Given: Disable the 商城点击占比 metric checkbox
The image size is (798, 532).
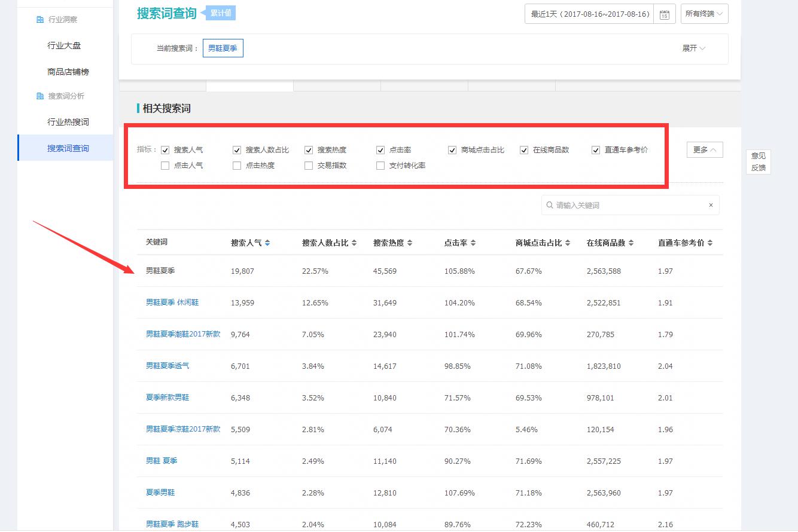Looking at the screenshot, I should (452, 149).
